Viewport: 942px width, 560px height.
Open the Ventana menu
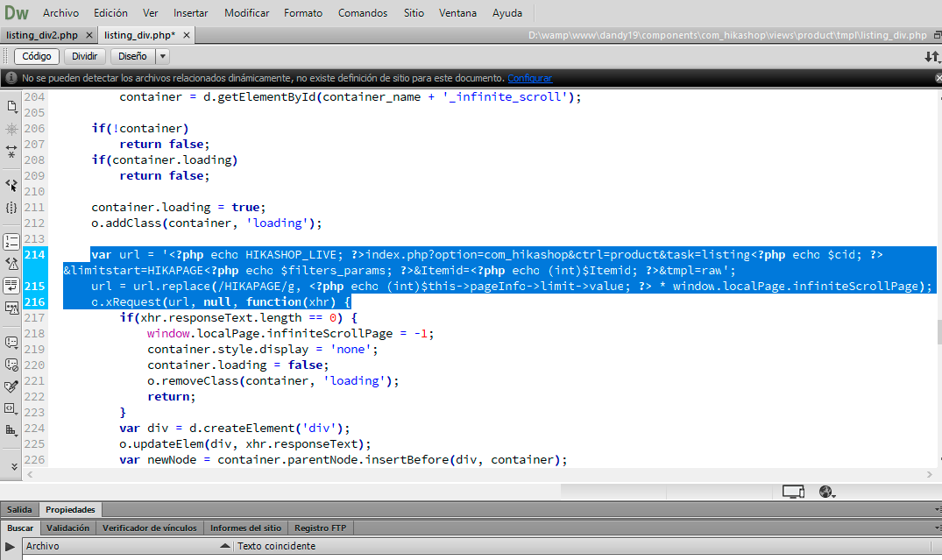coord(457,12)
